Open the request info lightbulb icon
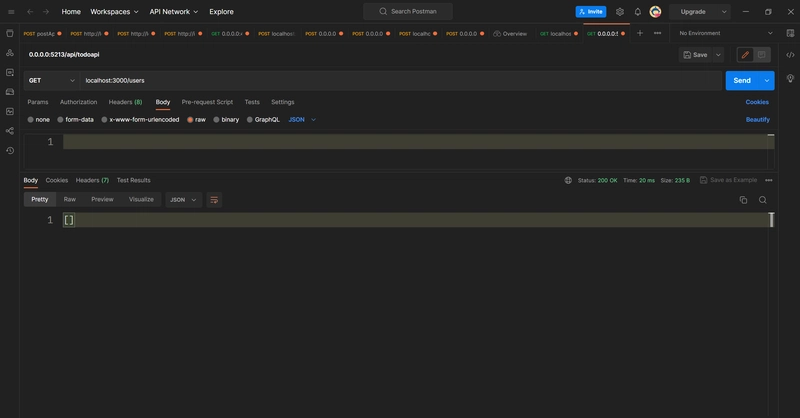 790,78
